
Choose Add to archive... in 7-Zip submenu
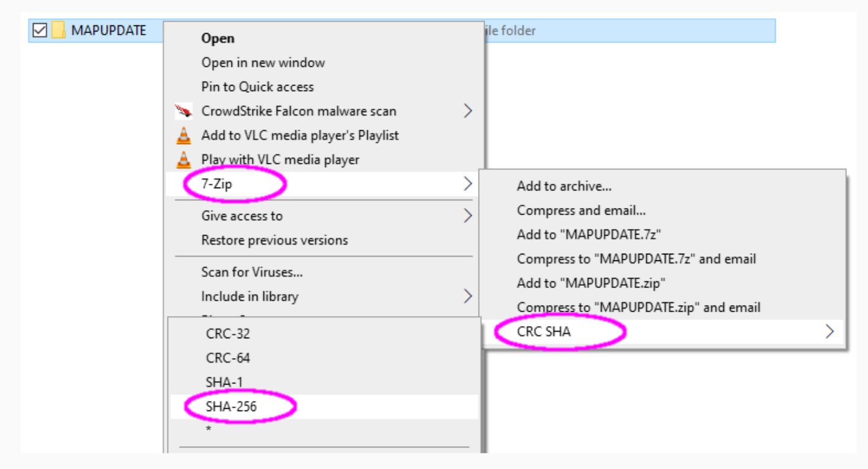564,187
